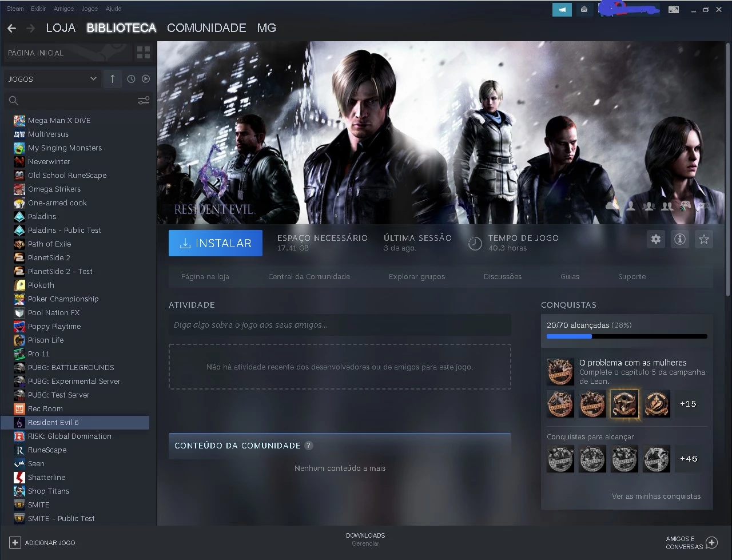This screenshot has width=732, height=560.
Task: Open the Ajuda menu
Action: [113, 9]
